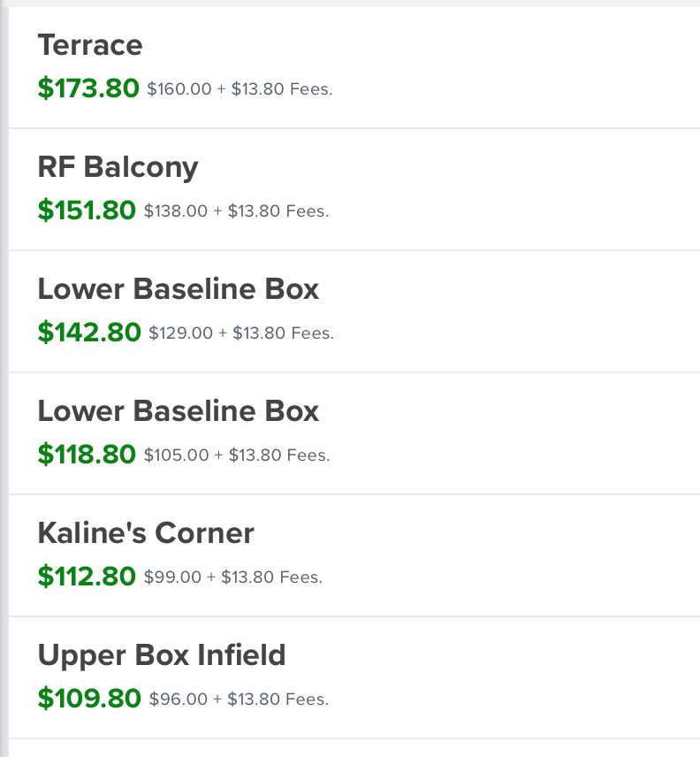Click the $129.00 + $13.80 Fees breakdown
Screen dimensions: 700x757
point(240,333)
